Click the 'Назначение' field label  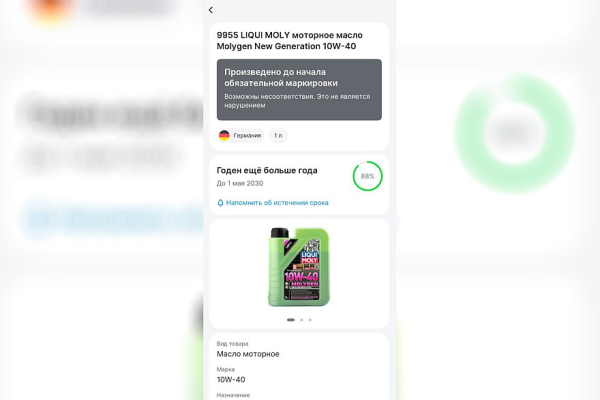point(233,395)
